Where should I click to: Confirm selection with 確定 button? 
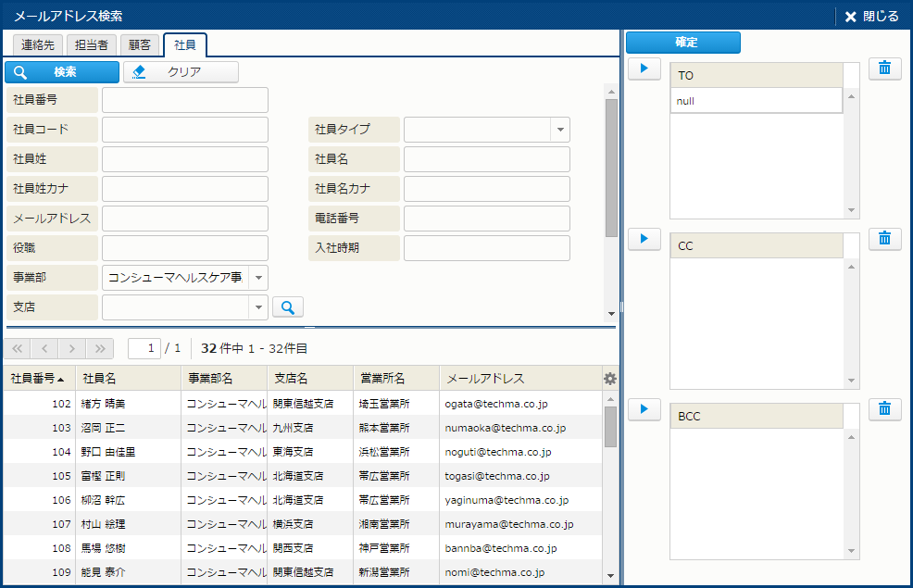point(683,43)
